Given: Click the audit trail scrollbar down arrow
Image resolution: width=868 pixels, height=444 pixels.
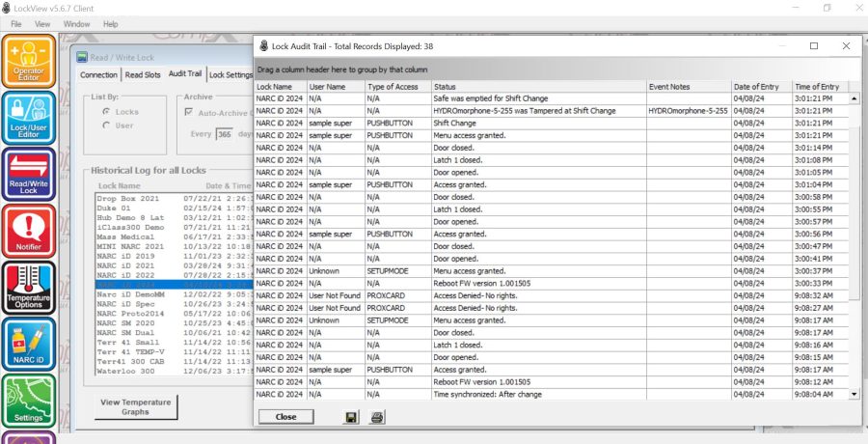Looking at the screenshot, I should 854,394.
